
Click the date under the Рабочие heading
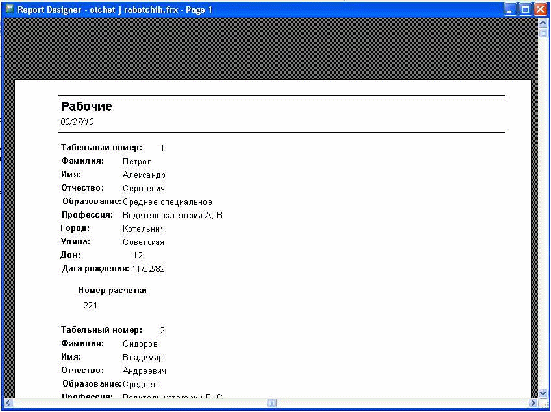click(x=77, y=122)
